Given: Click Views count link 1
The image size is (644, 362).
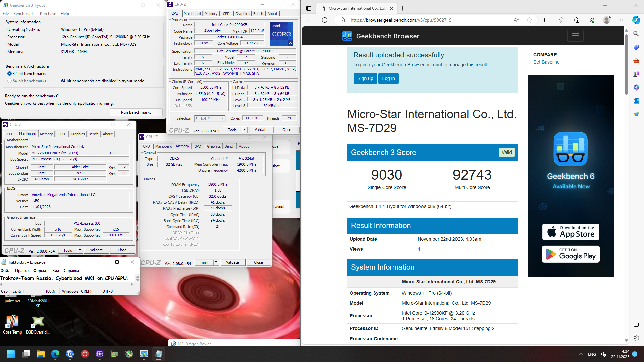Looking at the screenshot, I should 419,249.
